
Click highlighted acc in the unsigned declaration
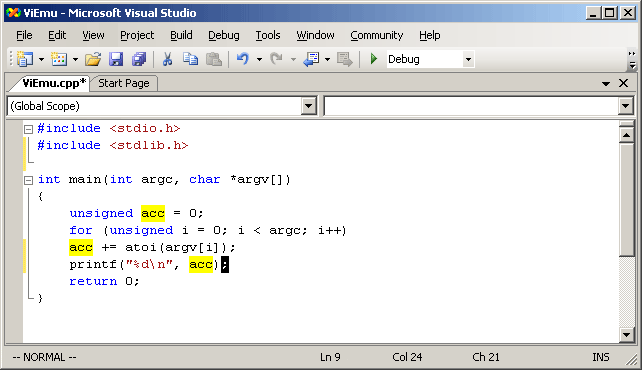tap(153, 213)
